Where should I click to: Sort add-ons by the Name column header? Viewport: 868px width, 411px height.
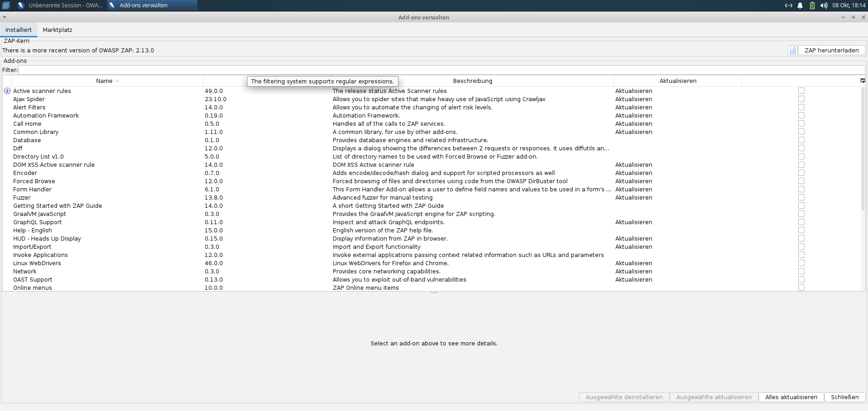click(x=107, y=81)
